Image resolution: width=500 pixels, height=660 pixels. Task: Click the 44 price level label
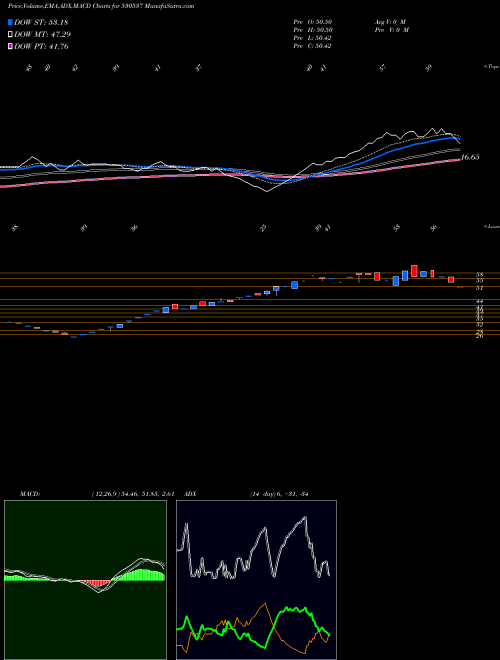coord(479,301)
